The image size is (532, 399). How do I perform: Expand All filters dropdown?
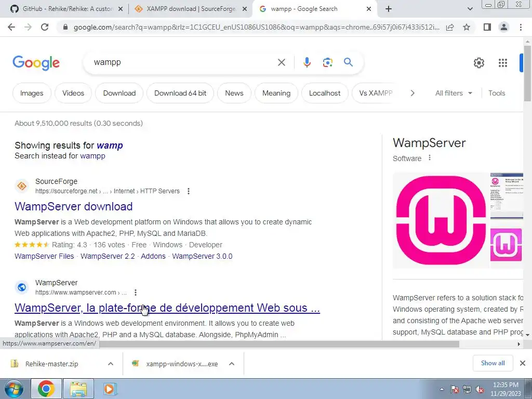[x=454, y=93]
